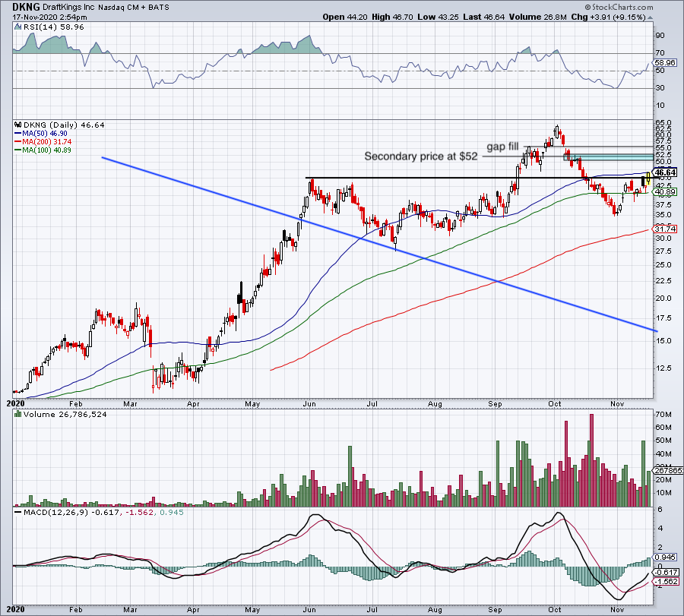The image size is (684, 616).
Task: Click the MACD(12,26,9) legend text
Action: [56, 512]
